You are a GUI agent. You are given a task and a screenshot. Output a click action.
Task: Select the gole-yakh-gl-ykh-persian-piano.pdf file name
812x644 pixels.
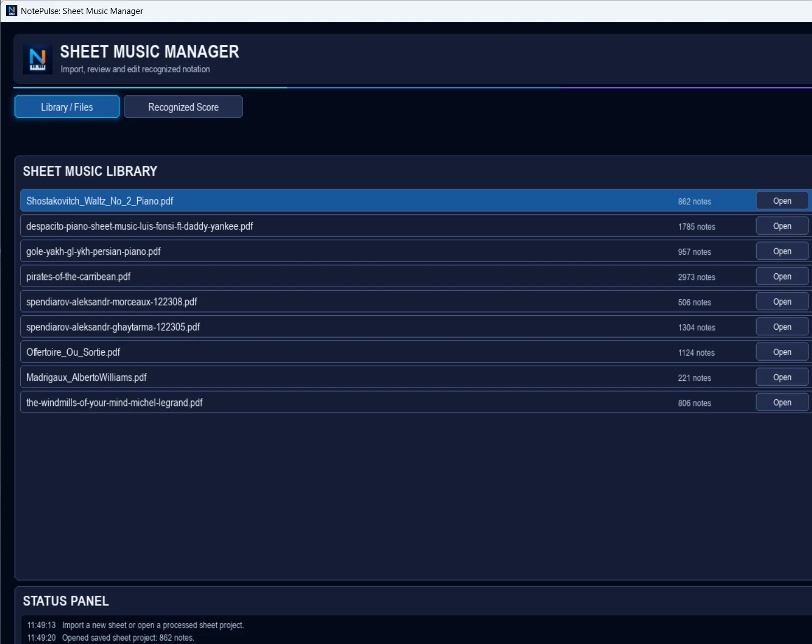click(x=94, y=251)
